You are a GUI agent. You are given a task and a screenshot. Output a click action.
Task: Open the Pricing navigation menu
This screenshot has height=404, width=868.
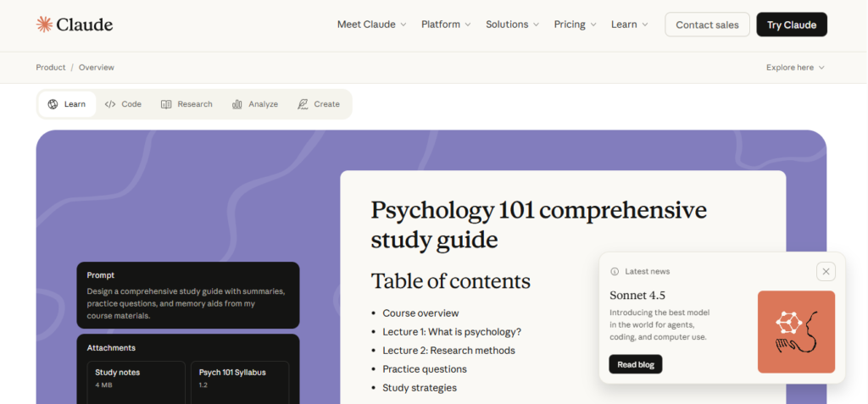(575, 25)
